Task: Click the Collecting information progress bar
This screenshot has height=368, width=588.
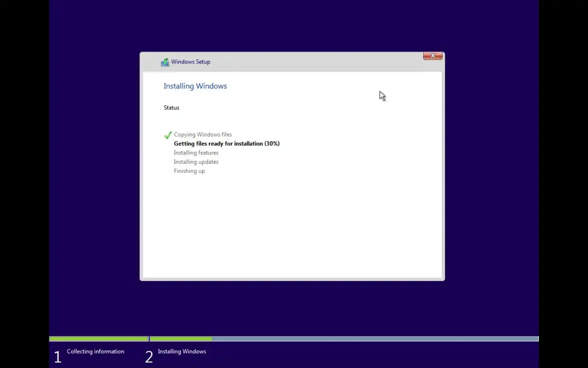Action: tap(98, 339)
